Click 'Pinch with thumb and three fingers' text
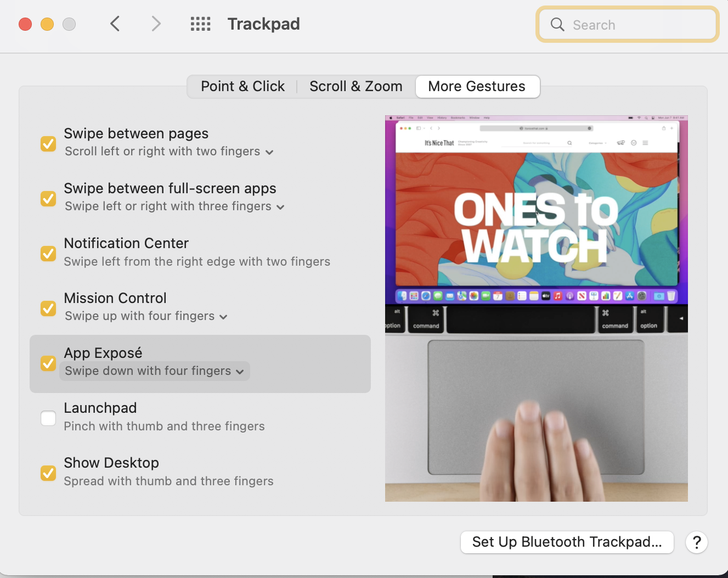The width and height of the screenshot is (728, 578). (164, 427)
